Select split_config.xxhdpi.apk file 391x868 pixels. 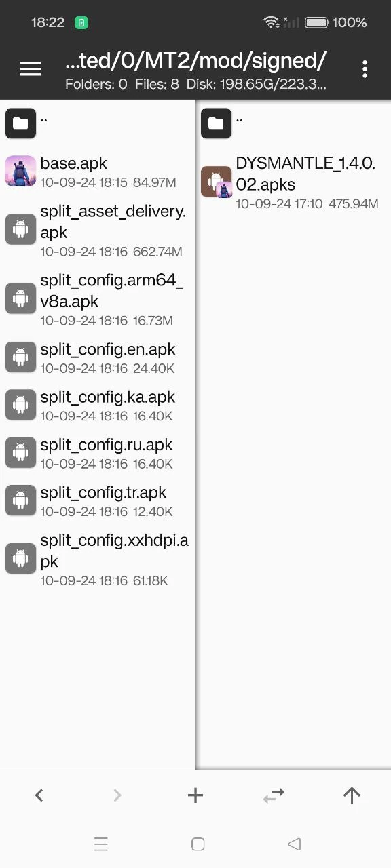tap(98, 559)
